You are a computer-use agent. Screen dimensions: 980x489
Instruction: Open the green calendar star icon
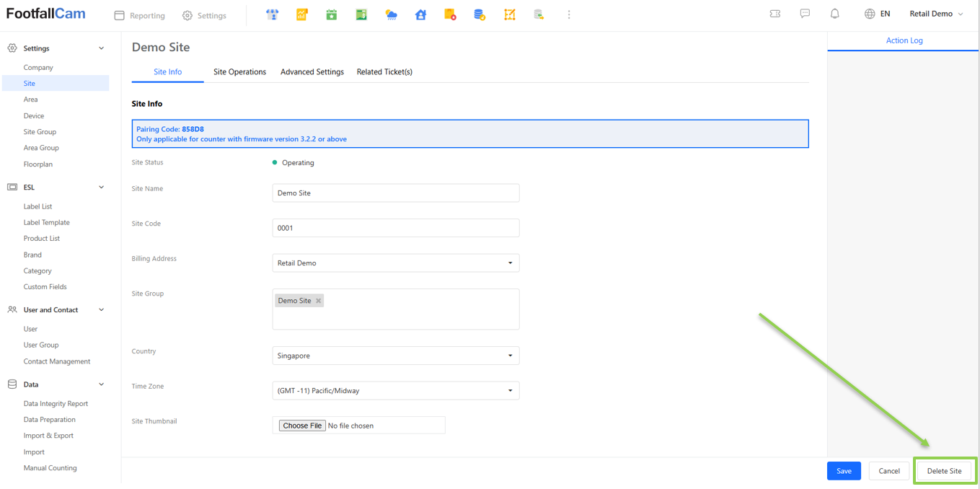coord(332,15)
